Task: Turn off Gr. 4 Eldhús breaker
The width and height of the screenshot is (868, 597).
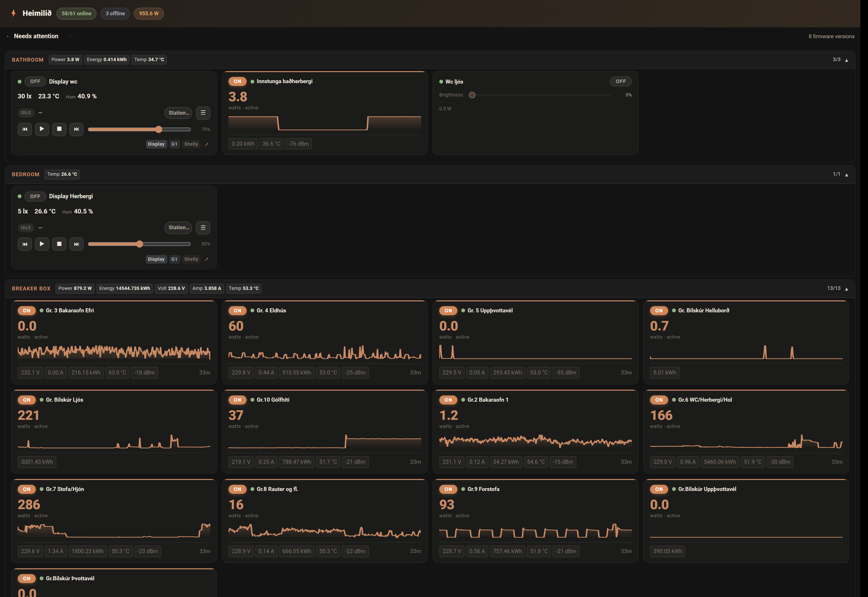Action: 237,310
